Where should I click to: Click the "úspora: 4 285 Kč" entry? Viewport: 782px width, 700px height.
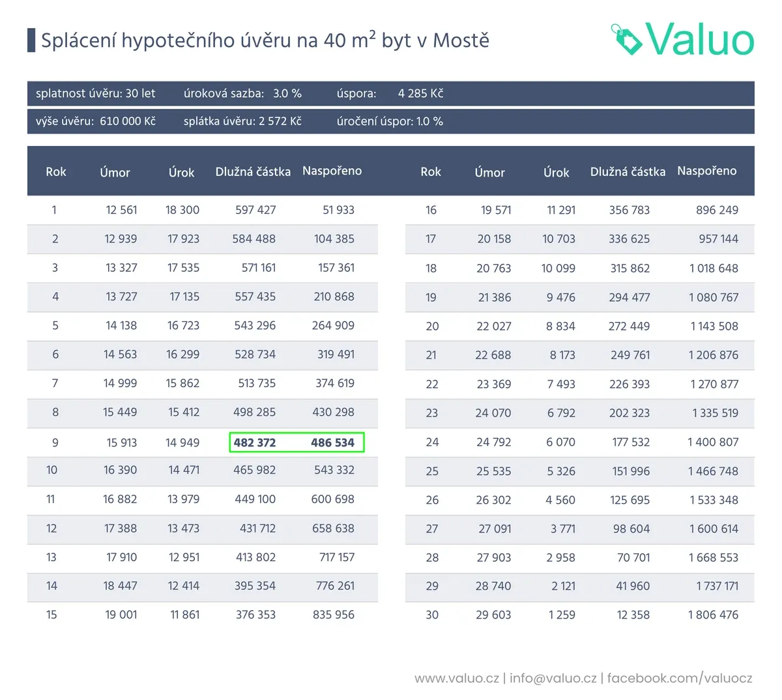(390, 93)
